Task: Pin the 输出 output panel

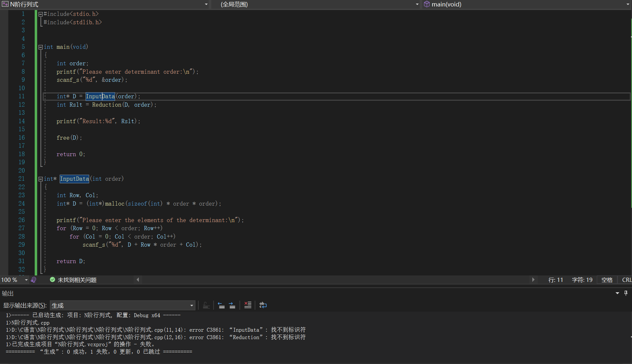Action: 626,293
